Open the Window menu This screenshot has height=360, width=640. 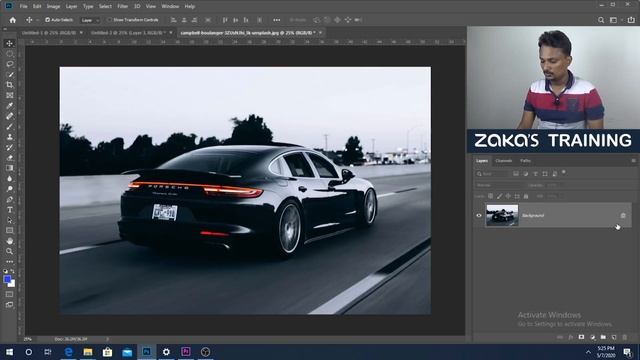[170, 7]
